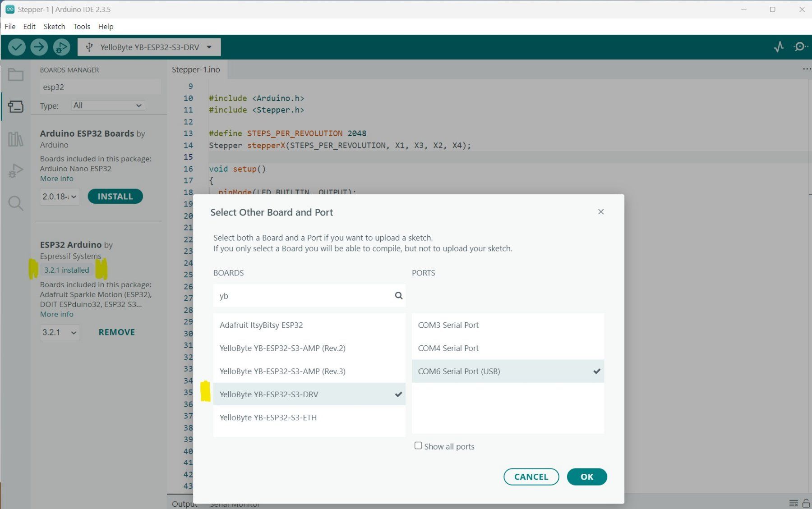Click the Arduino ESP32 Boards package title

coord(87,133)
